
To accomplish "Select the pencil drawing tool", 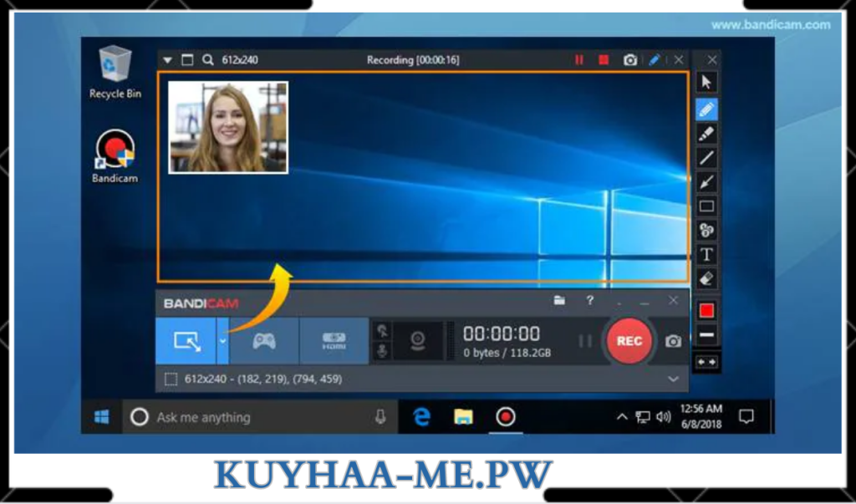I will tap(706, 109).
